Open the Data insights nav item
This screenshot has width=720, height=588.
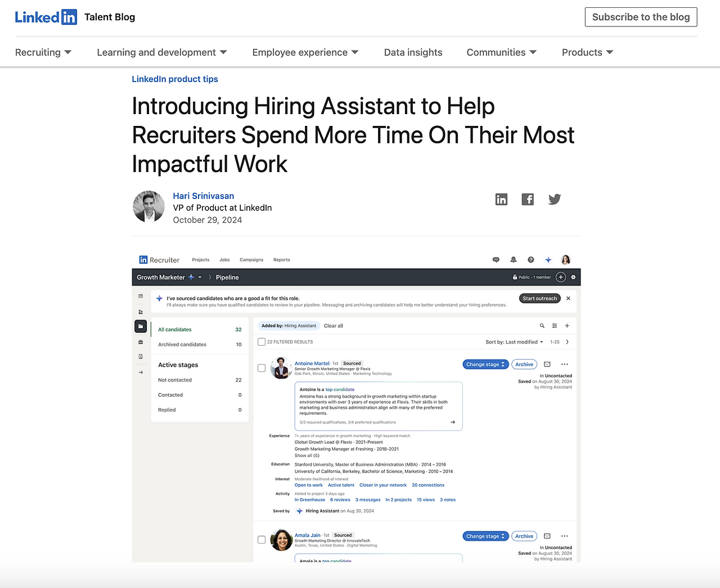413,52
